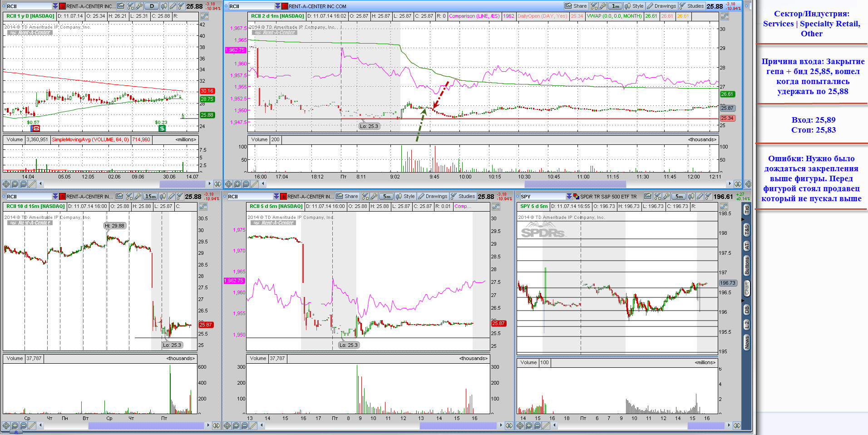Open the AT sidebar tab
The height and width of the screenshot is (435, 868).
747,246
